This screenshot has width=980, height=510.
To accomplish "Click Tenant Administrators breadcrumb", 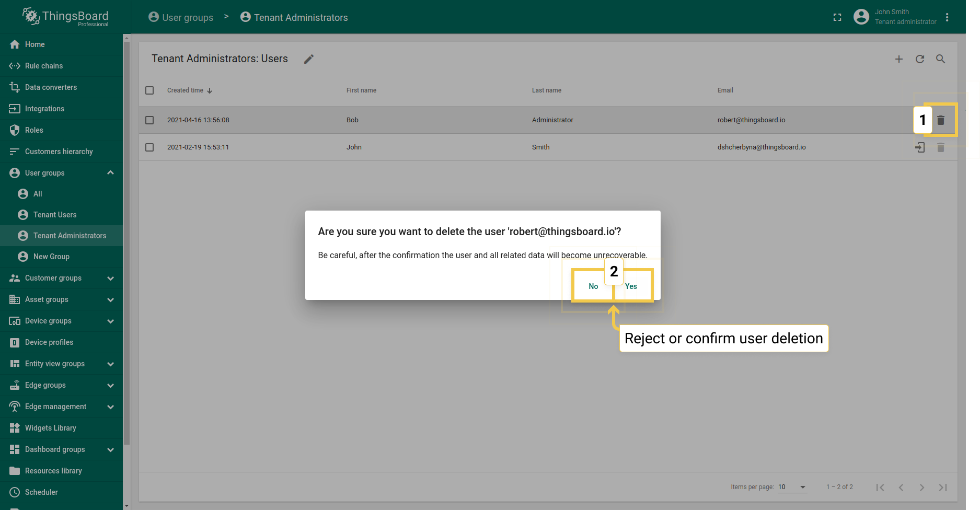I will click(x=294, y=17).
